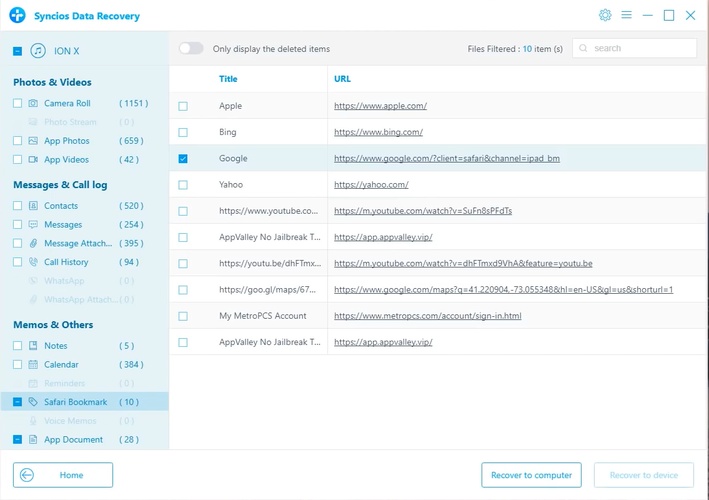Click Recover to computer button
709x500 pixels.
531,475
